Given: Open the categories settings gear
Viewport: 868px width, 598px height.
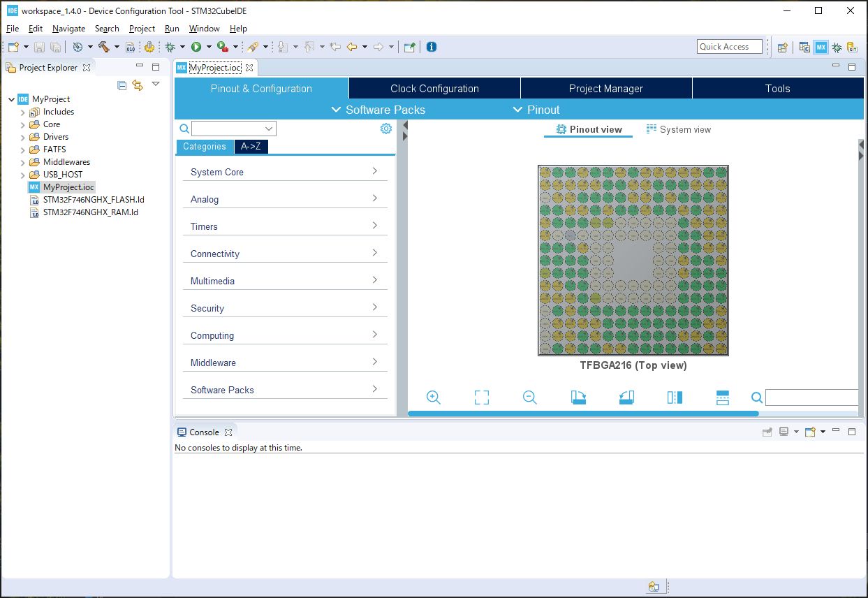Looking at the screenshot, I should pos(386,129).
